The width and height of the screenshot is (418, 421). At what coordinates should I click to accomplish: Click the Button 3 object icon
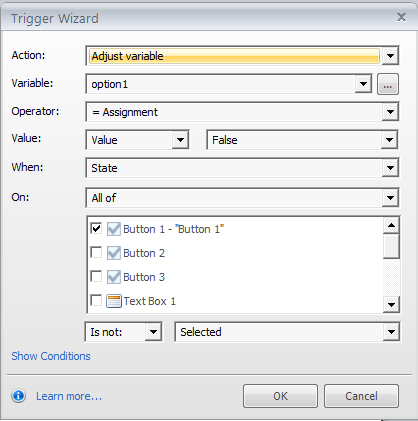[114, 277]
